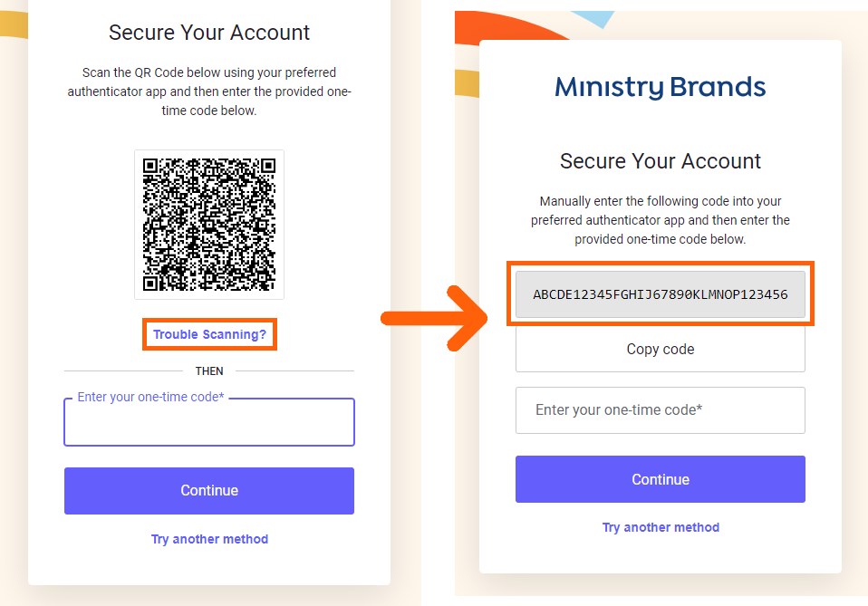This screenshot has height=606, width=868.
Task: Click the THEN divider label
Action: 209,370
